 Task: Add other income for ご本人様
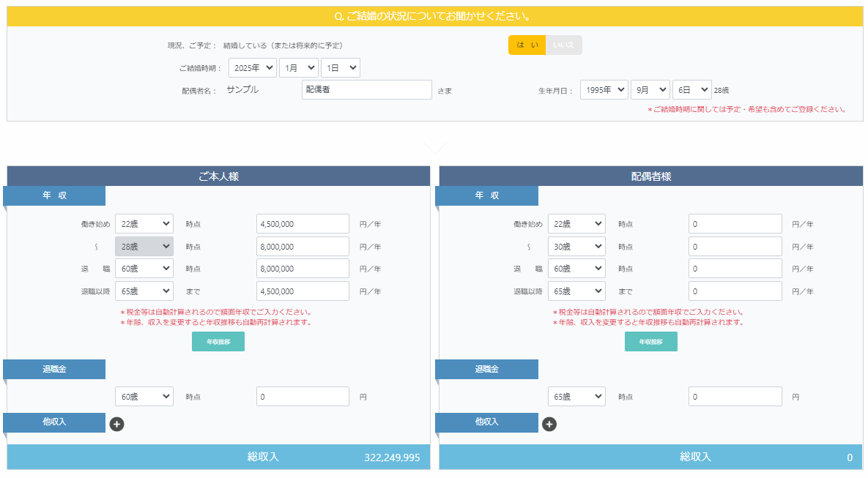click(116, 424)
